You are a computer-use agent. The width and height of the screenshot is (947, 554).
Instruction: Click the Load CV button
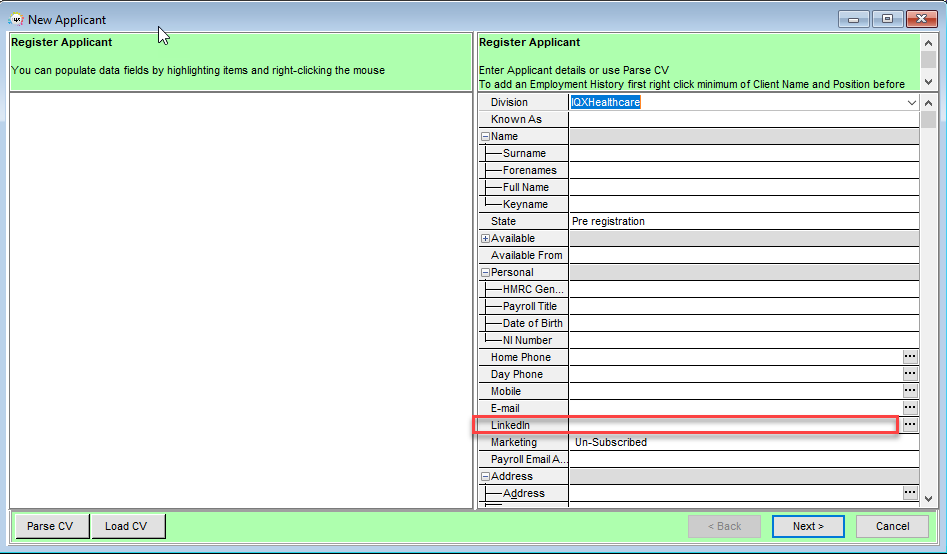[126, 526]
